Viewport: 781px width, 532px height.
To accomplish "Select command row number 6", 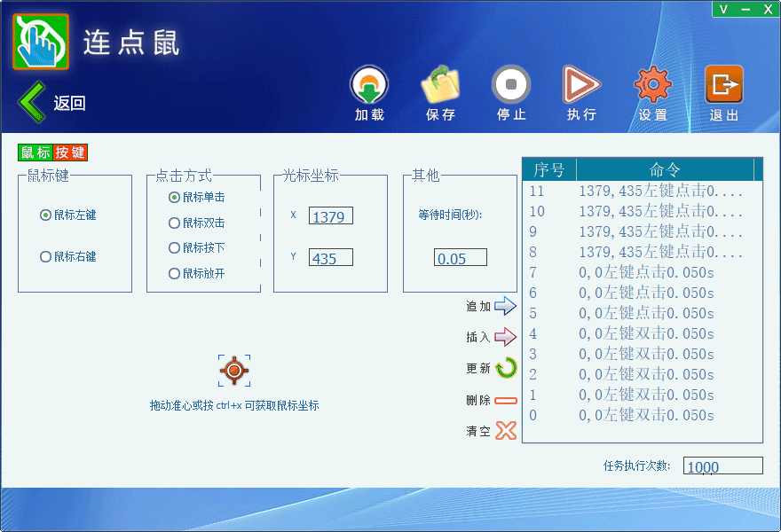I will (643, 293).
